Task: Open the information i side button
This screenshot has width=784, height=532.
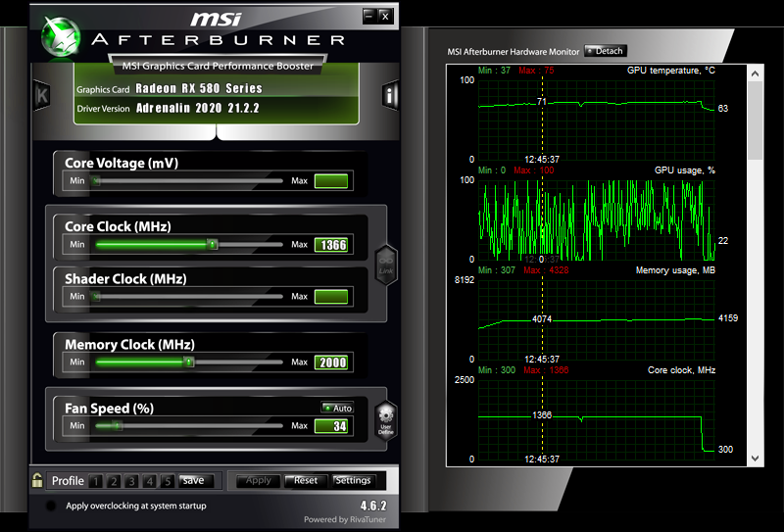Action: [390, 94]
